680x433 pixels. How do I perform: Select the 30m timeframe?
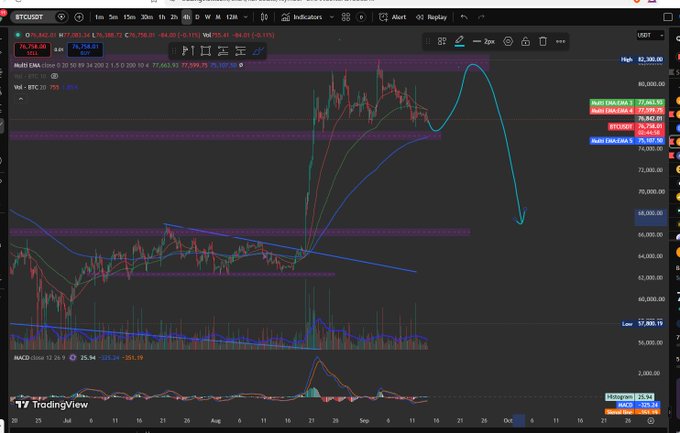pyautogui.click(x=147, y=17)
